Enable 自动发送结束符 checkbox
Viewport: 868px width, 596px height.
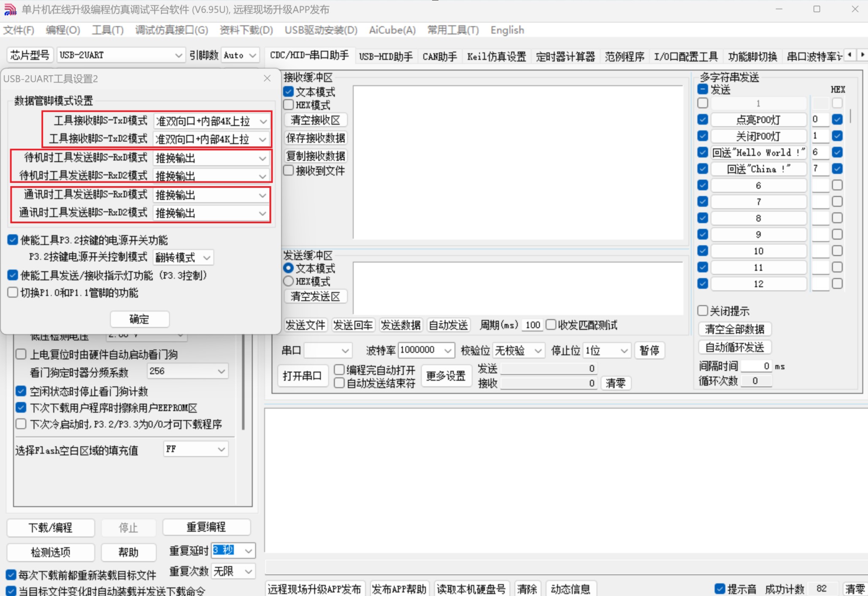(x=339, y=383)
